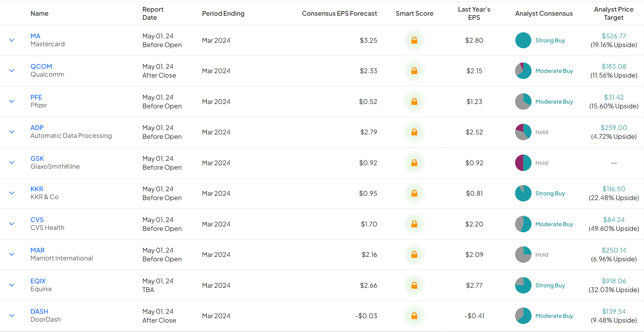Expand the Automatic Data Processing row
The image size is (644, 332).
(12, 132)
